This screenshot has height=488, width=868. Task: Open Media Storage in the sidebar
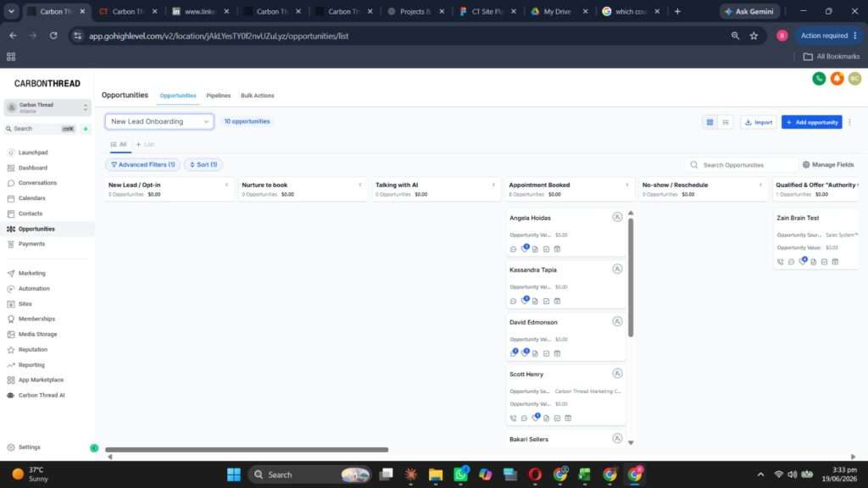(37, 334)
